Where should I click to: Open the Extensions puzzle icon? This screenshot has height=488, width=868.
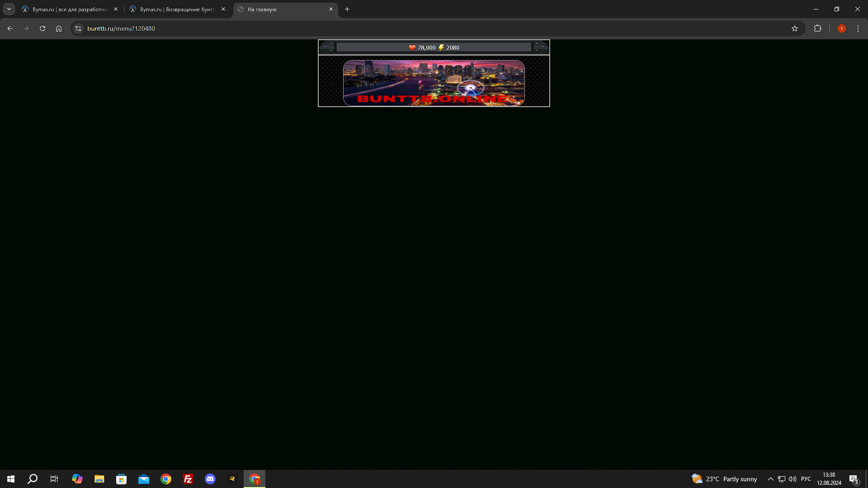817,28
